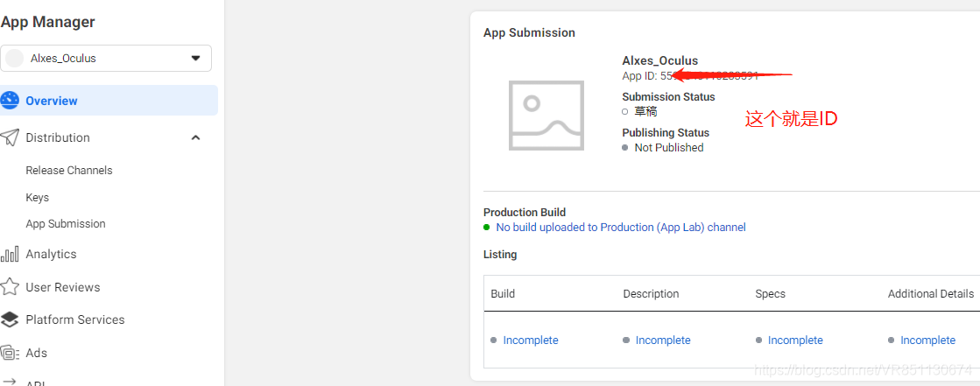This screenshot has width=980, height=386.
Task: Click the Platform Services layers icon
Action: [x=10, y=319]
